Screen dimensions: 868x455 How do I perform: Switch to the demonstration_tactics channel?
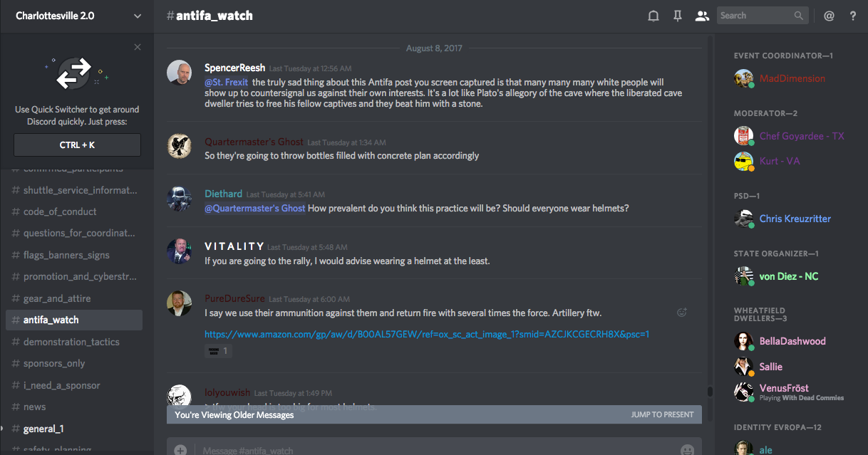tap(71, 342)
